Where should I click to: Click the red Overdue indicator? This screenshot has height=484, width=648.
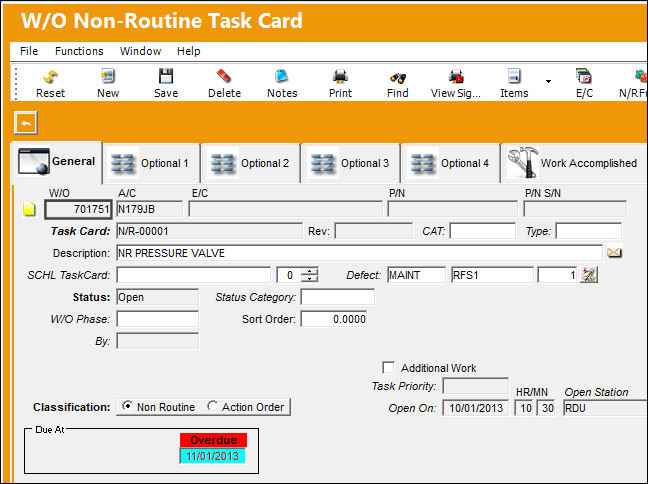click(x=213, y=440)
